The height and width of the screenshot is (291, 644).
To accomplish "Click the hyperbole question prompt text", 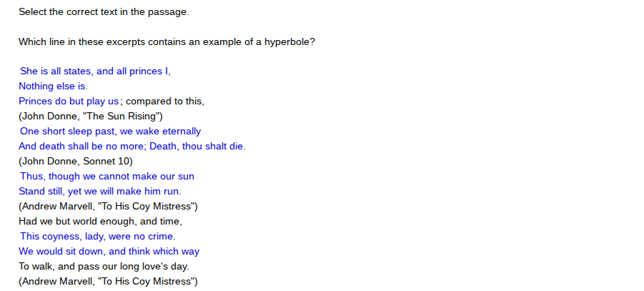I will pos(167,42).
